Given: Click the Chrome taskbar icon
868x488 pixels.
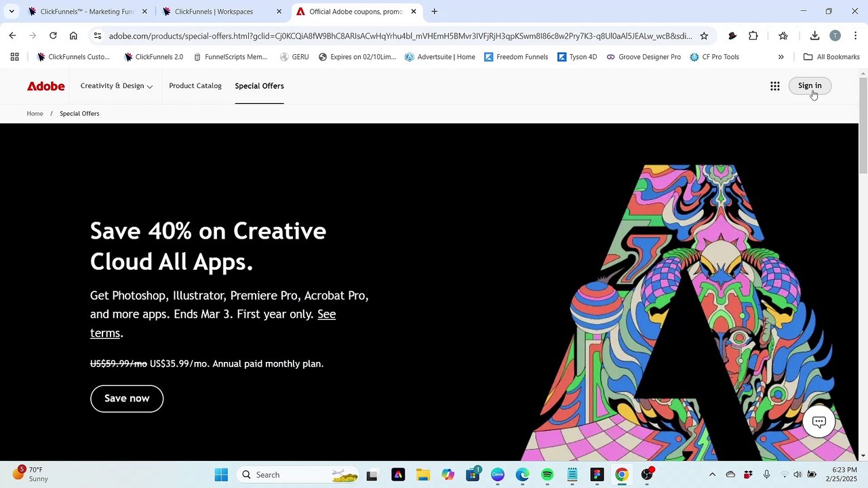Looking at the screenshot, I should [x=622, y=474].
